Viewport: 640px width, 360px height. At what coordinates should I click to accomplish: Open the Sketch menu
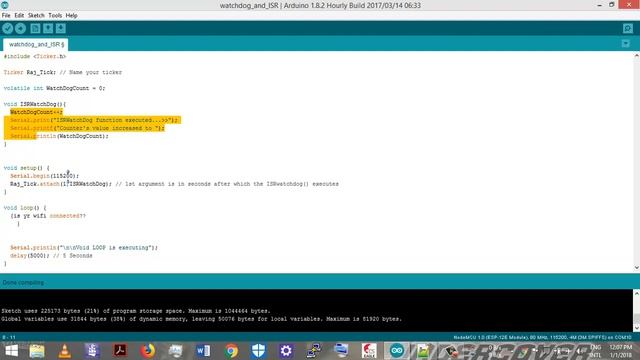point(36,16)
